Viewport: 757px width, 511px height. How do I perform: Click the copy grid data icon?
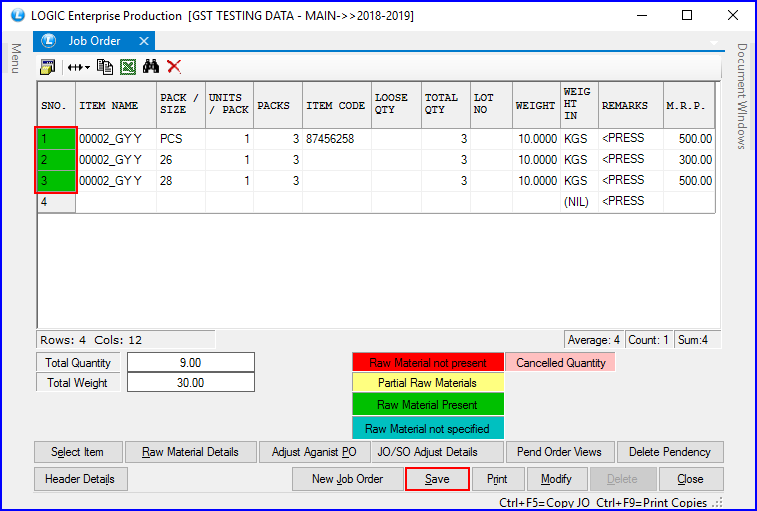click(x=105, y=67)
